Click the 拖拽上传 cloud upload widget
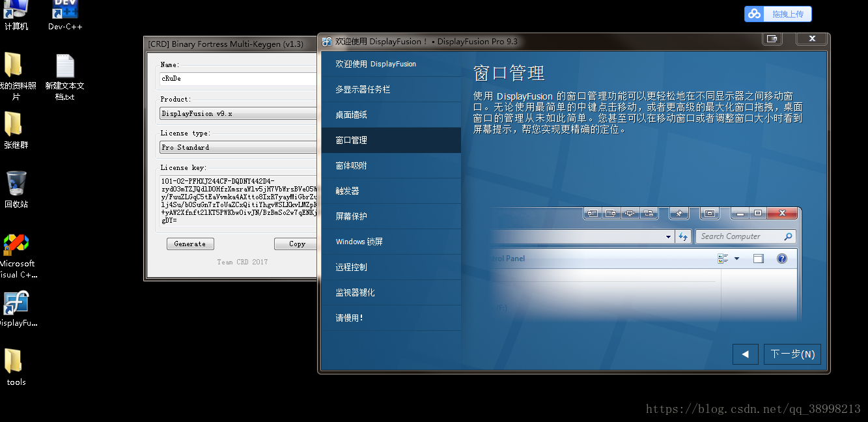Screen dimensions: 868x422 (x=778, y=14)
